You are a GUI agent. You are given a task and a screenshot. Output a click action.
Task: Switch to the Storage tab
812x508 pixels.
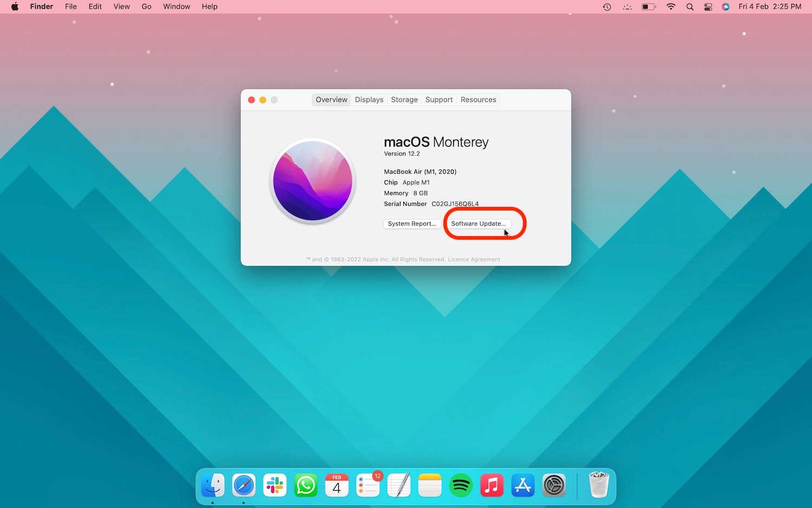point(404,100)
